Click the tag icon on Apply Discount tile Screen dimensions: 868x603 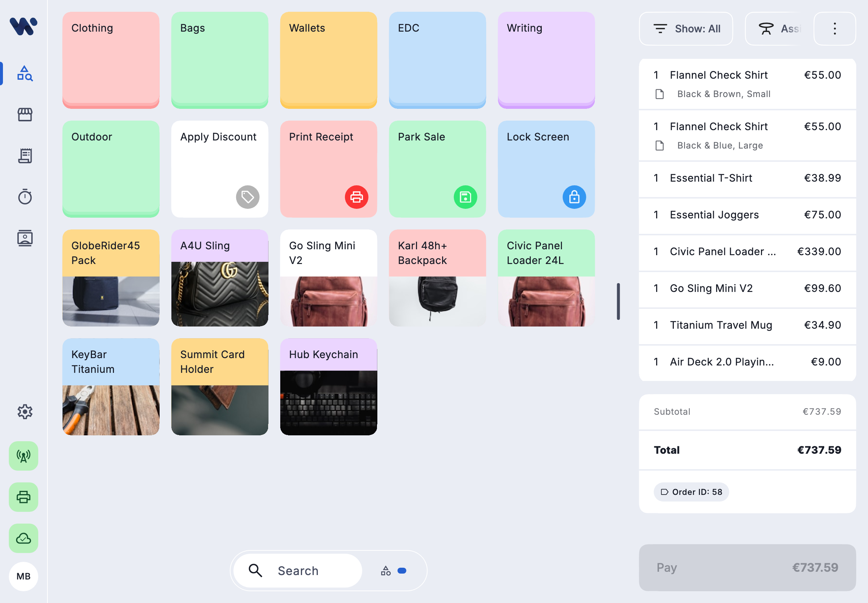248,197
